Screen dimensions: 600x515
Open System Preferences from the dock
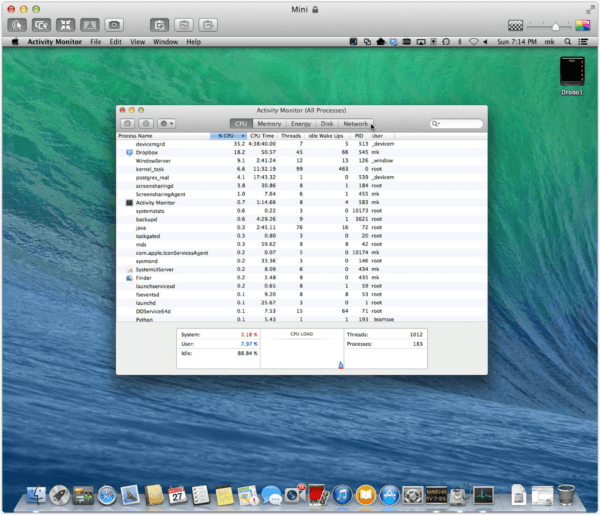pyautogui.click(x=413, y=495)
